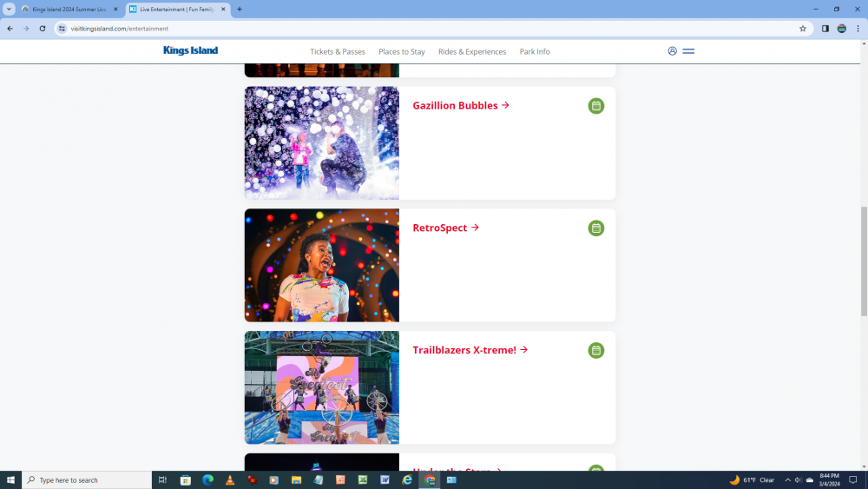Image resolution: width=868 pixels, height=489 pixels.
Task: Open the Tickets & Passes menu
Action: pyautogui.click(x=338, y=52)
